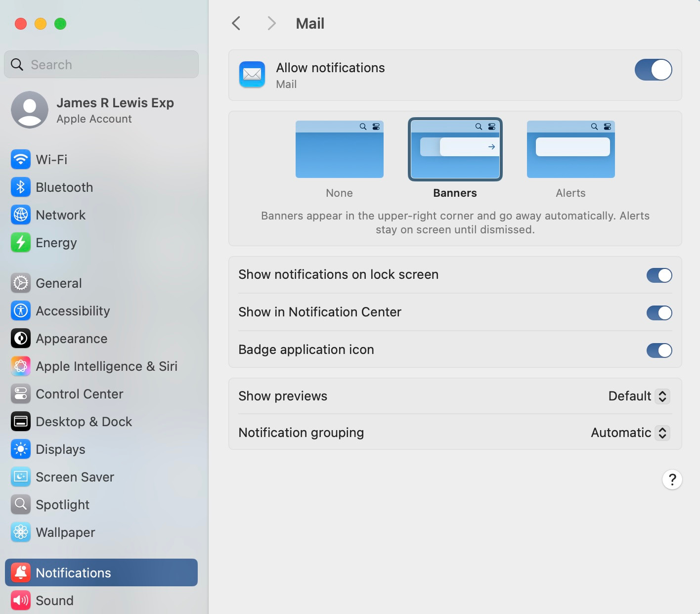700x614 pixels.
Task: Open the Show previews Default dropdown
Action: coord(639,396)
